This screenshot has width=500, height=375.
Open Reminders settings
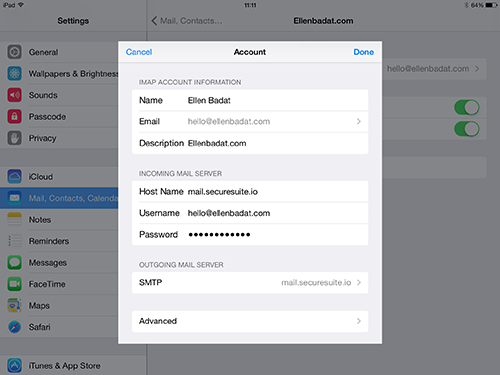click(x=59, y=241)
